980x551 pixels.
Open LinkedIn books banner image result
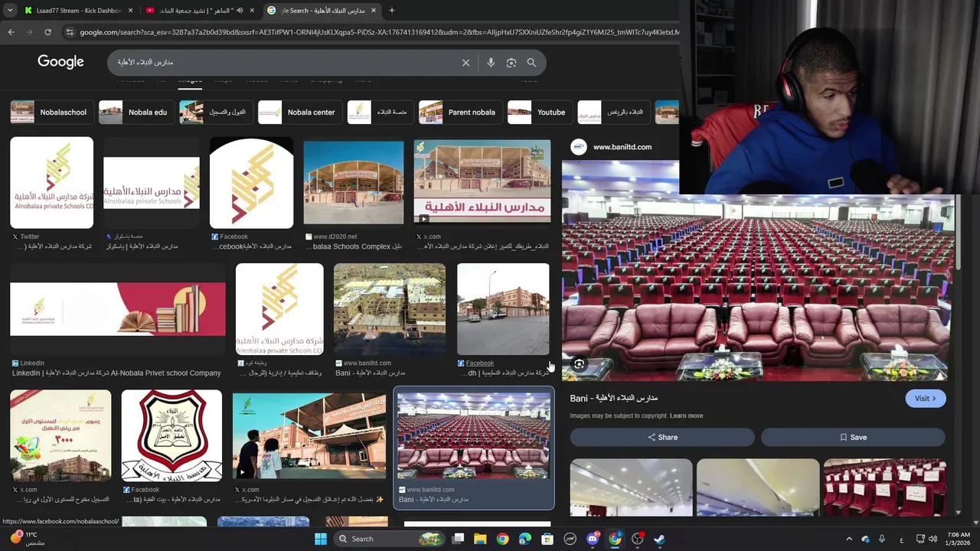point(118,309)
